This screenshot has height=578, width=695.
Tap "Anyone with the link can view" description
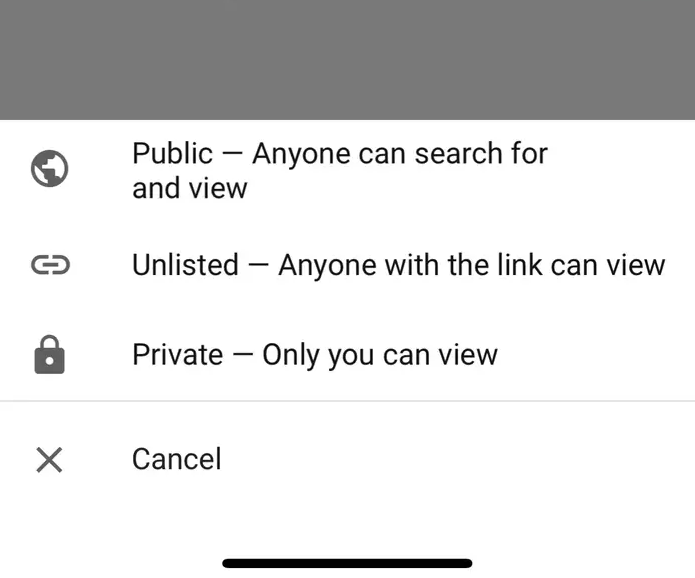pos(472,265)
